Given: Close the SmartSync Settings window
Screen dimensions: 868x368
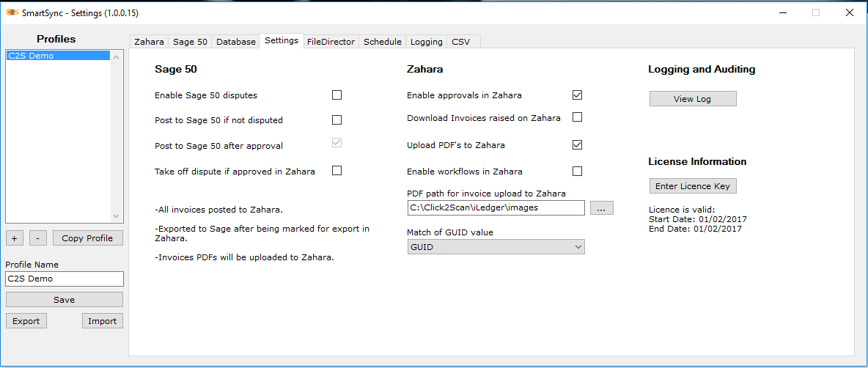Looking at the screenshot, I should (849, 12).
